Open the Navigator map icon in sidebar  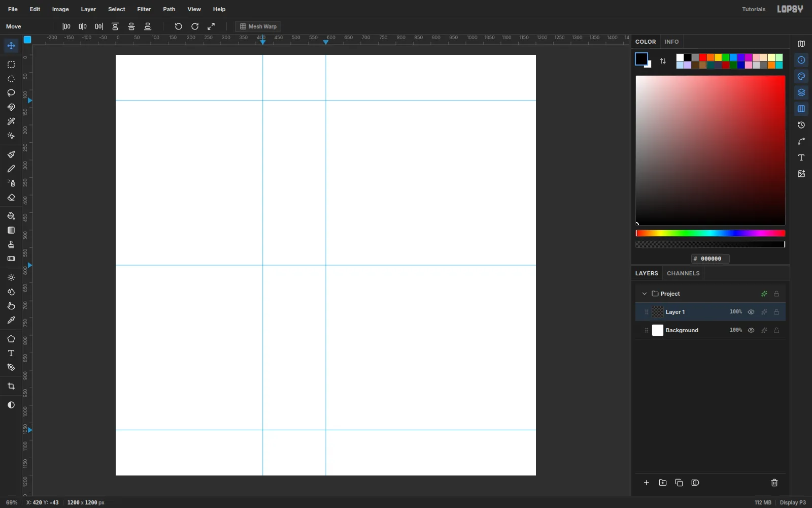[801, 44]
